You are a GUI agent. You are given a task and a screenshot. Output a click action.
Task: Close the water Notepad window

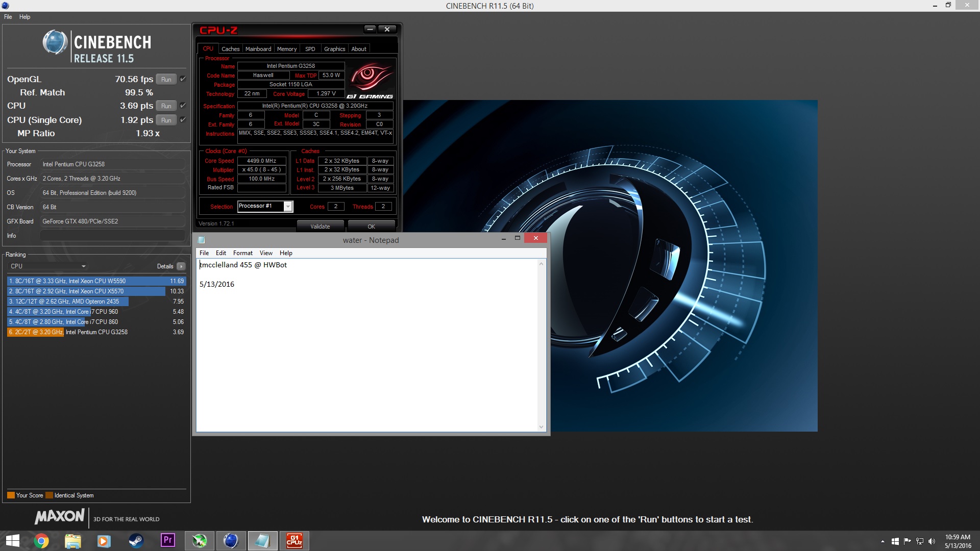[535, 238]
